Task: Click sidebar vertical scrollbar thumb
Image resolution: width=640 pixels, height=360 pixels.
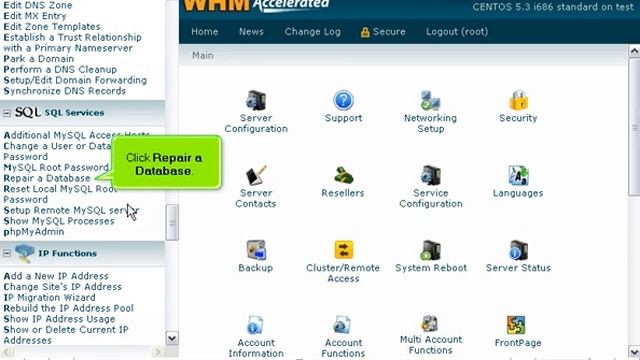Action: coord(172,222)
